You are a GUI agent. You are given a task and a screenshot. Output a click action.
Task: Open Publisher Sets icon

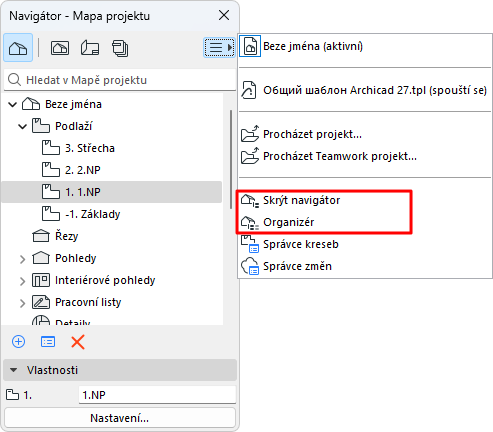[x=120, y=48]
